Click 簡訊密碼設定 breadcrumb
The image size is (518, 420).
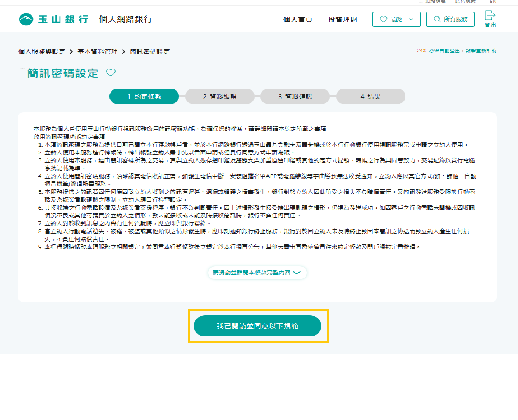click(x=150, y=51)
